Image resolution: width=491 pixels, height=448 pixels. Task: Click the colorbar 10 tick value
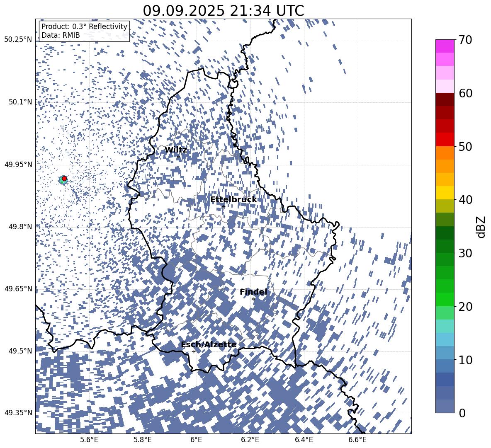[x=465, y=360]
